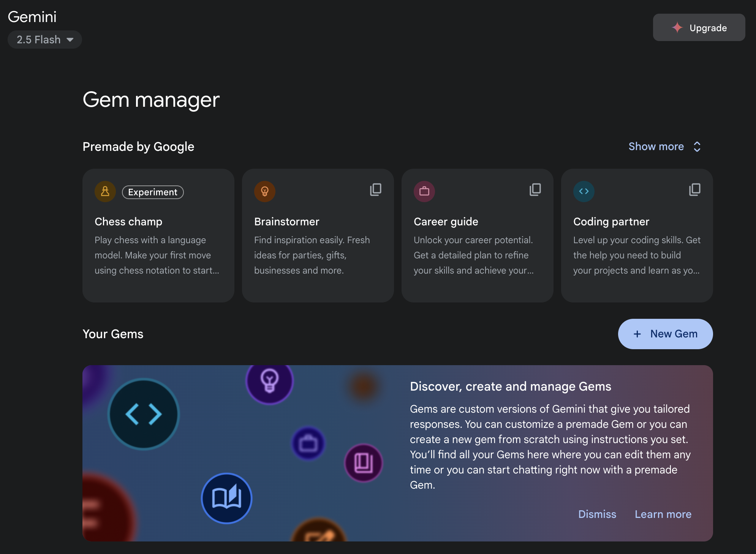Copy the Coding partner gem
756x554 pixels.
695,190
